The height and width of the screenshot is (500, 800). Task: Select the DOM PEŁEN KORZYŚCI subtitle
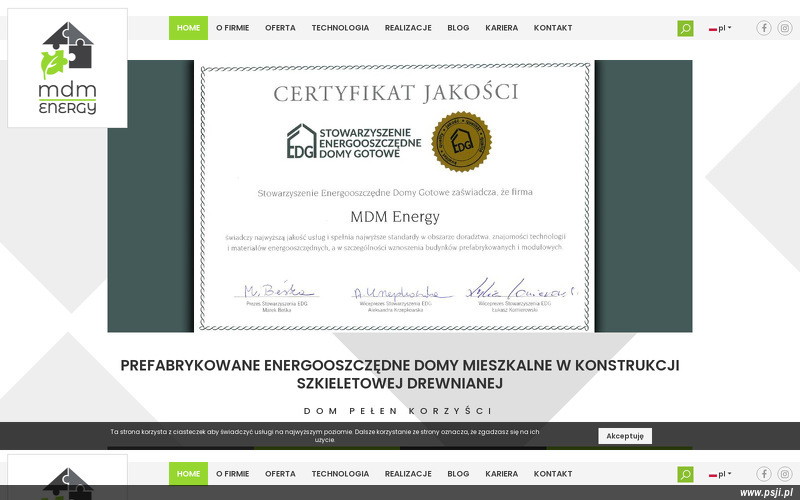398,411
